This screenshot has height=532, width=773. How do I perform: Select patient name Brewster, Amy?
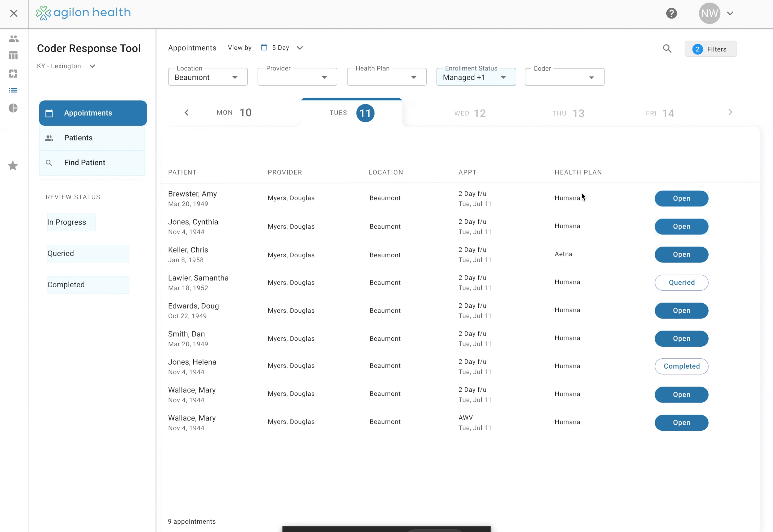pyautogui.click(x=192, y=194)
